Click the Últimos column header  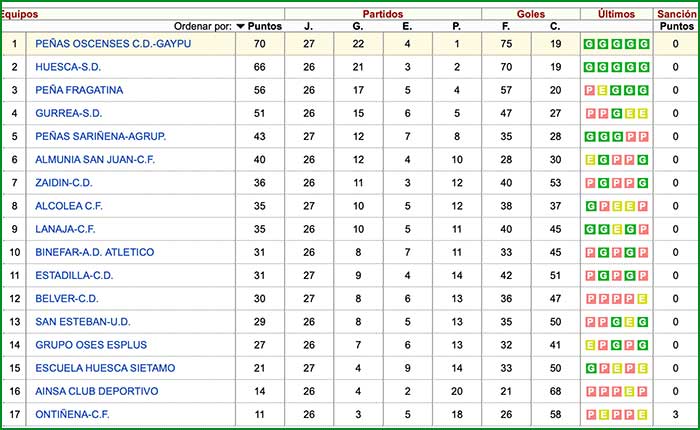pos(615,13)
